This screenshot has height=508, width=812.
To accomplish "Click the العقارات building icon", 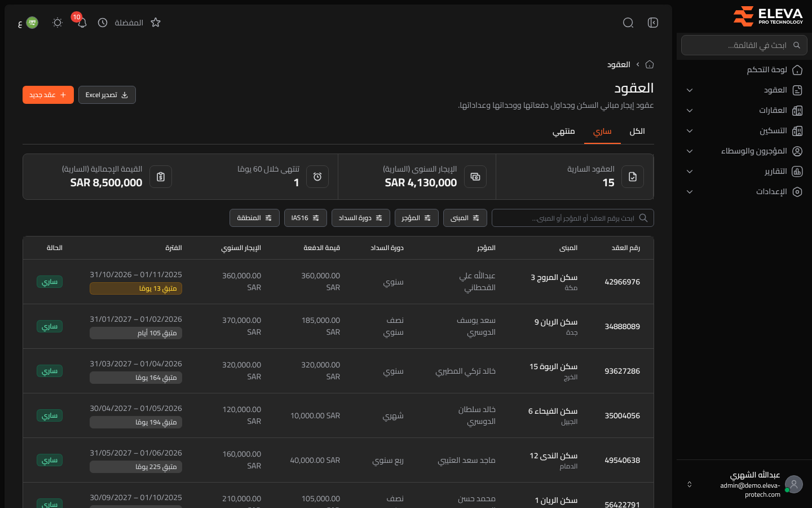I will point(797,111).
